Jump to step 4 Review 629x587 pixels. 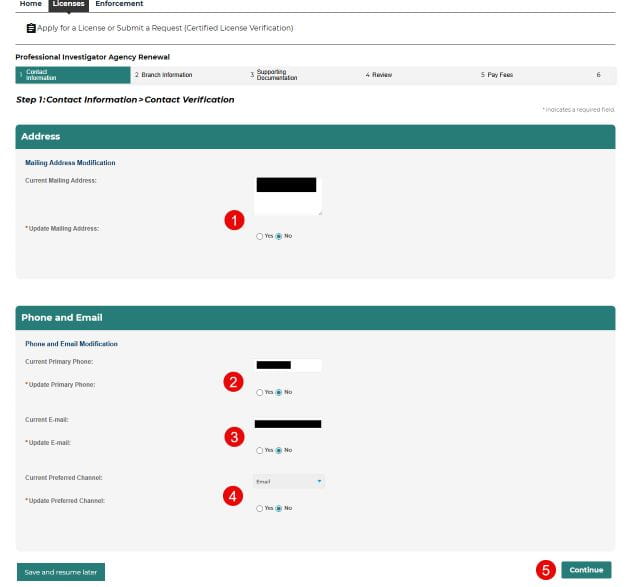[379, 75]
